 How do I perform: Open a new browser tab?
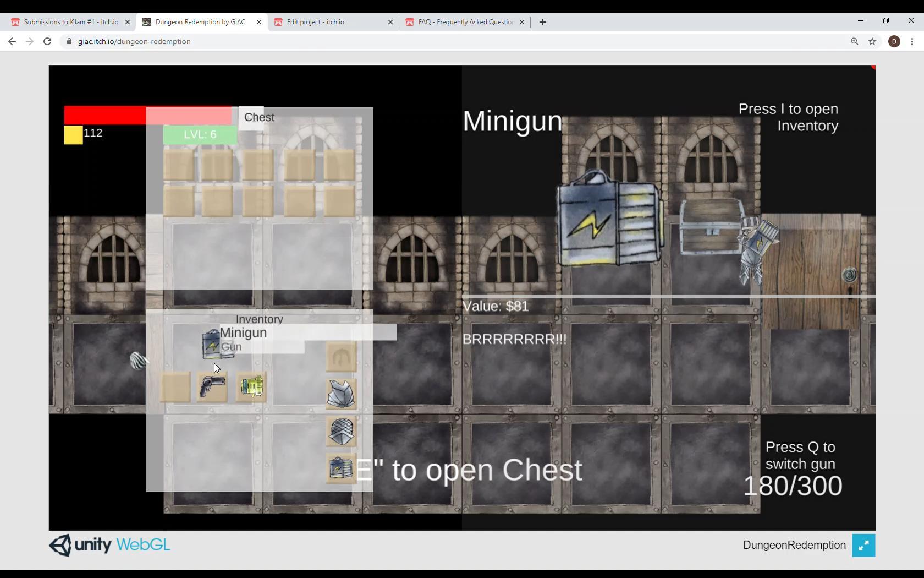543,22
